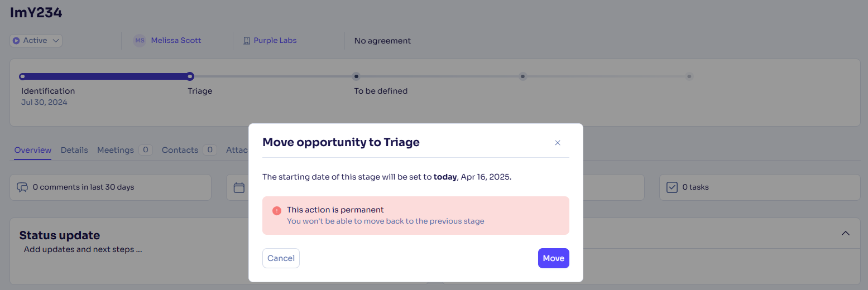Switch to the Details tab
This screenshot has height=290, width=868.
point(74,150)
